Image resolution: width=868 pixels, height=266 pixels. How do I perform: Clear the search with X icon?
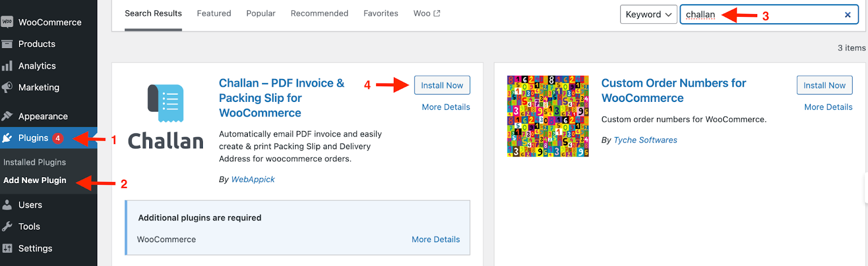(847, 15)
